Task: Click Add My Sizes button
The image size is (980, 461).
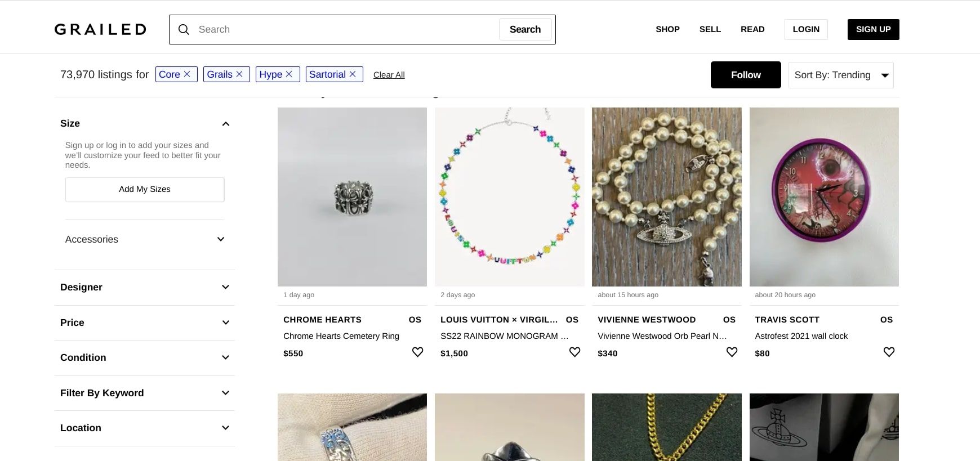Action: [x=144, y=189]
